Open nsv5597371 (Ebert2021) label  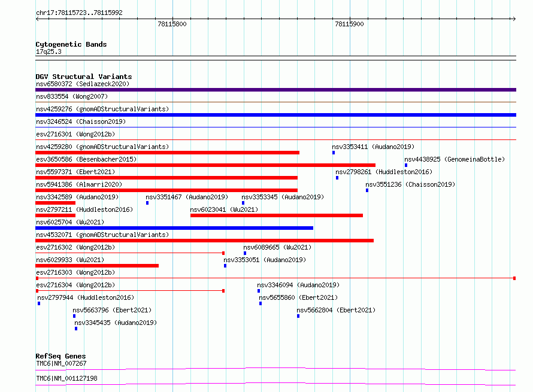[75, 172]
